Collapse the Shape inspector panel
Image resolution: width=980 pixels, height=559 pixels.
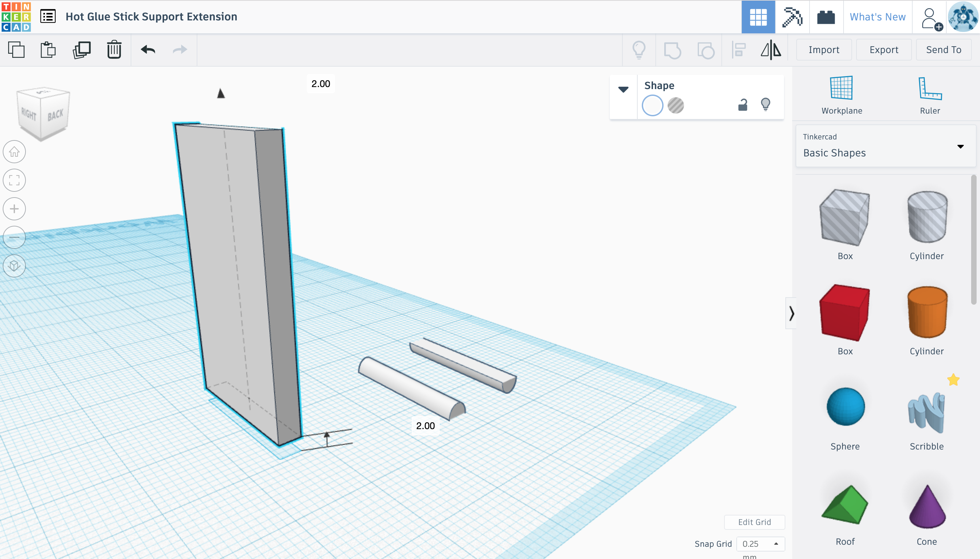[x=623, y=90]
